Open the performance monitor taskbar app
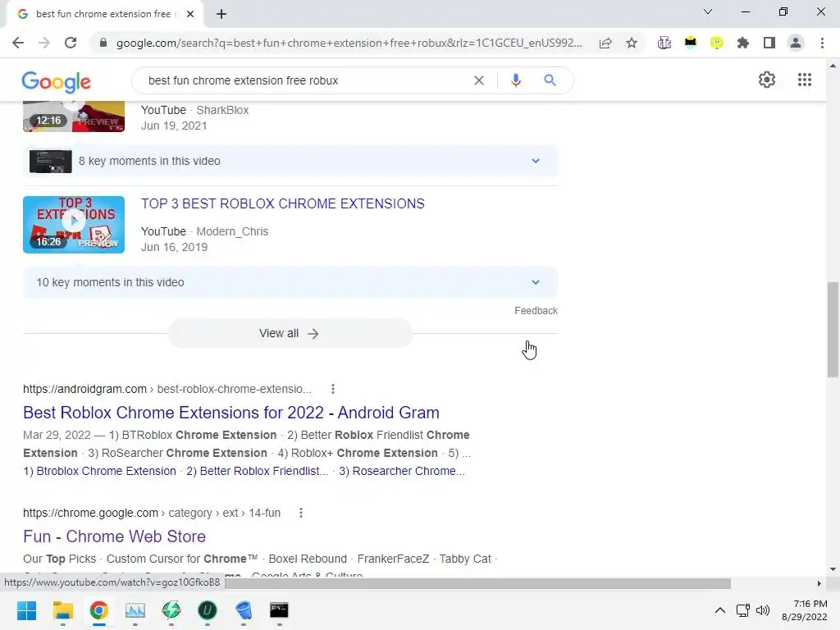Image resolution: width=840 pixels, height=630 pixels. pos(135,610)
